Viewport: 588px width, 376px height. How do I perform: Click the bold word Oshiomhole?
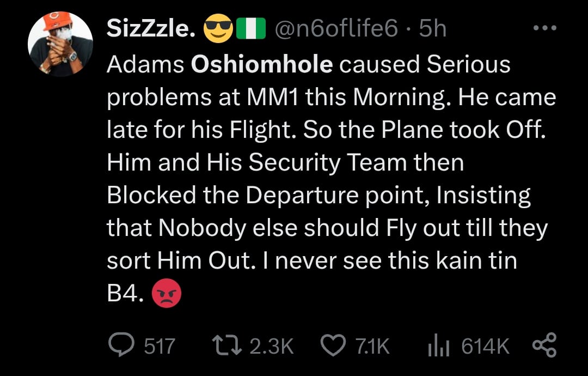pos(262,65)
